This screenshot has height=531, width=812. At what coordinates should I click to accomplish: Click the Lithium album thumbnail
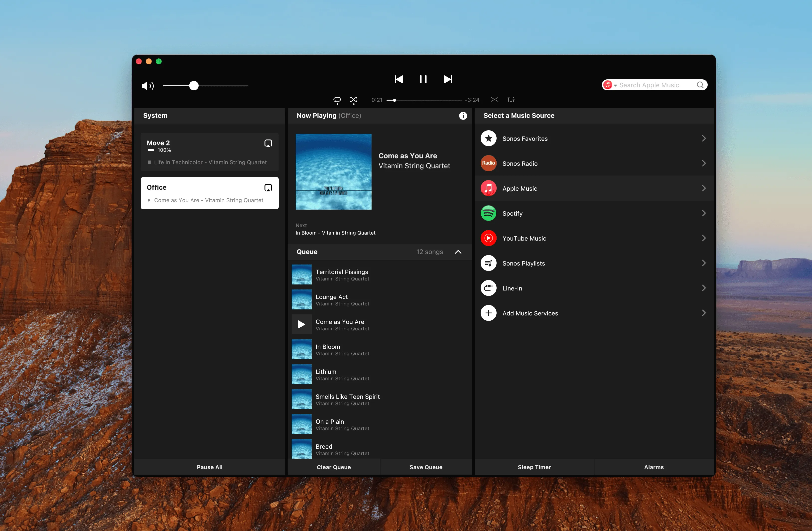pos(302,374)
